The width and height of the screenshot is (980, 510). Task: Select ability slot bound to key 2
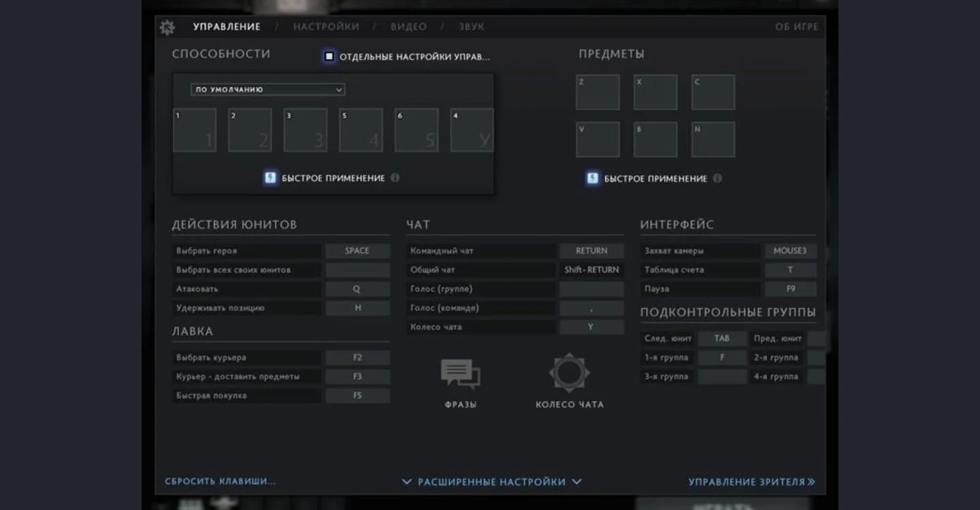pos(250,130)
